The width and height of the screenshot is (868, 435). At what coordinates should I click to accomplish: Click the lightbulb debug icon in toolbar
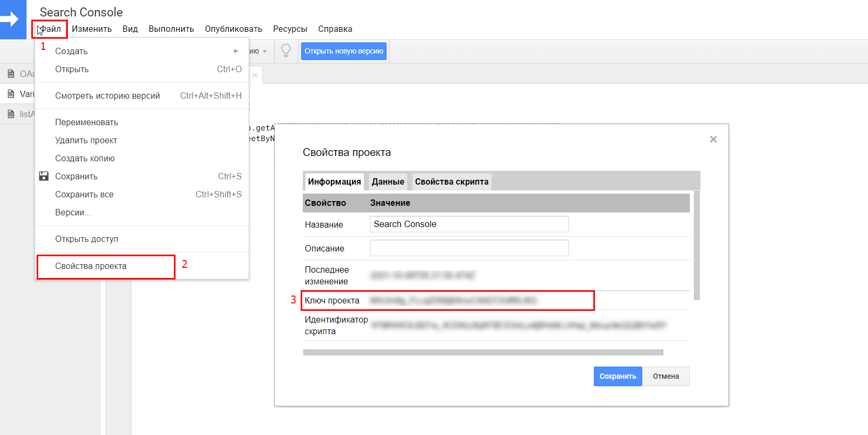point(286,51)
